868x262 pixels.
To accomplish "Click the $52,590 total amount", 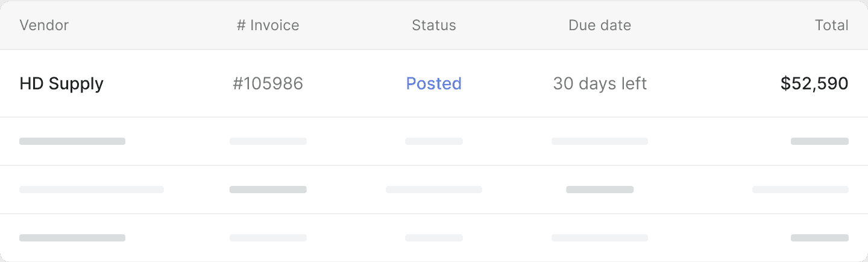I will [x=814, y=83].
